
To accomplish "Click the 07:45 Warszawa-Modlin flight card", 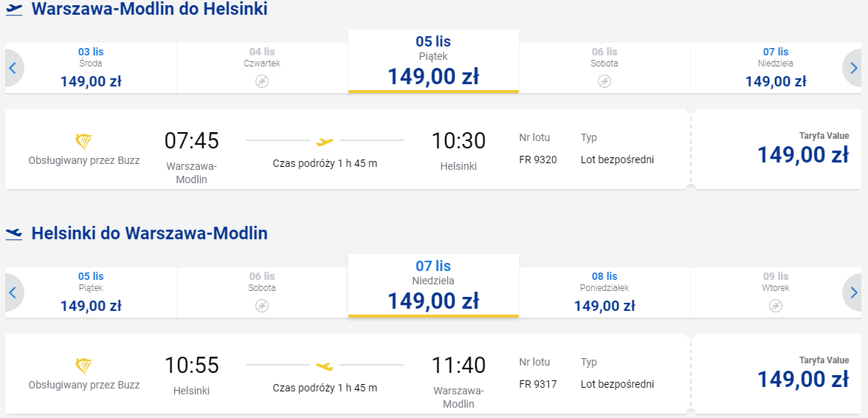I will (x=348, y=149).
